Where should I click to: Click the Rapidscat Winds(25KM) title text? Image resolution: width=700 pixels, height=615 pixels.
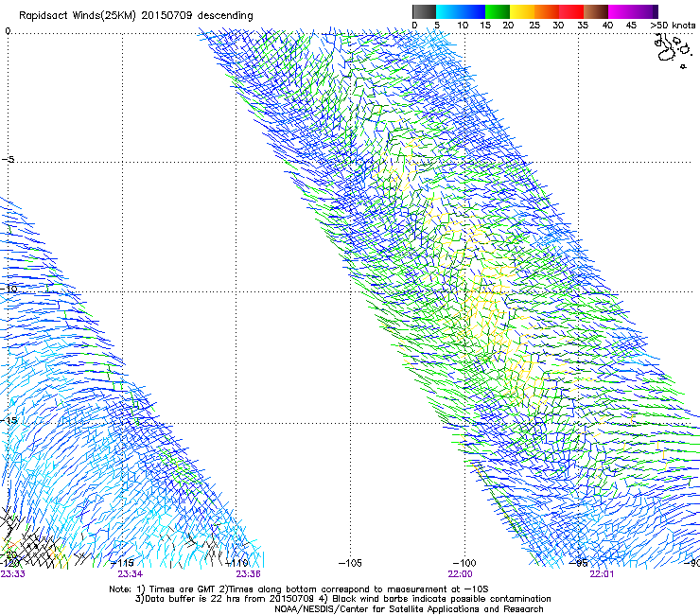tap(135, 15)
